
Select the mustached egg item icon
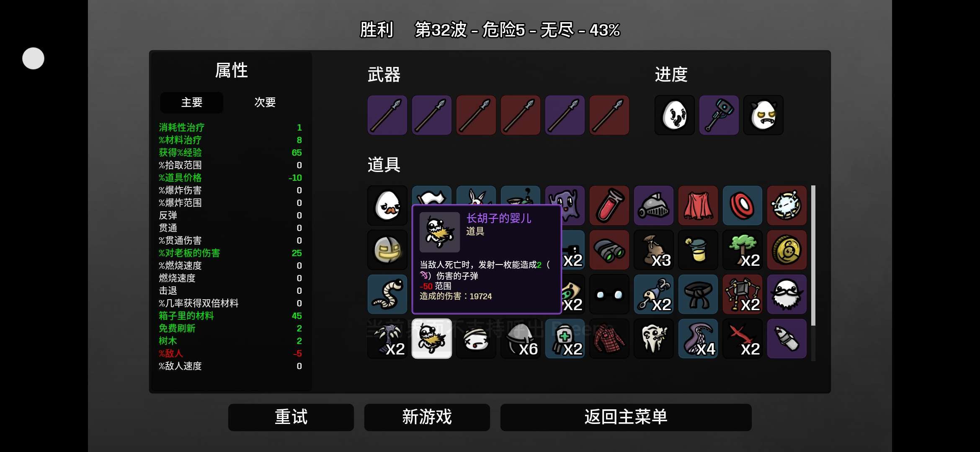point(387,205)
